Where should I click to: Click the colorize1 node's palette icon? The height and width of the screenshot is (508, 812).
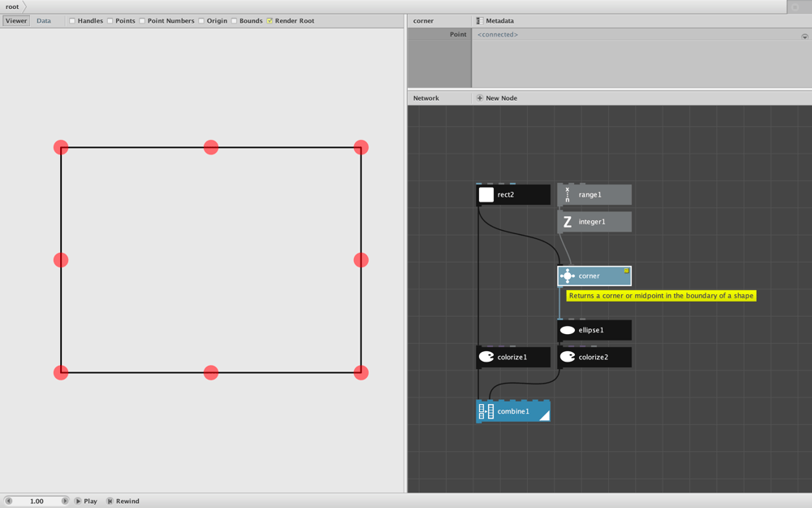pos(486,357)
